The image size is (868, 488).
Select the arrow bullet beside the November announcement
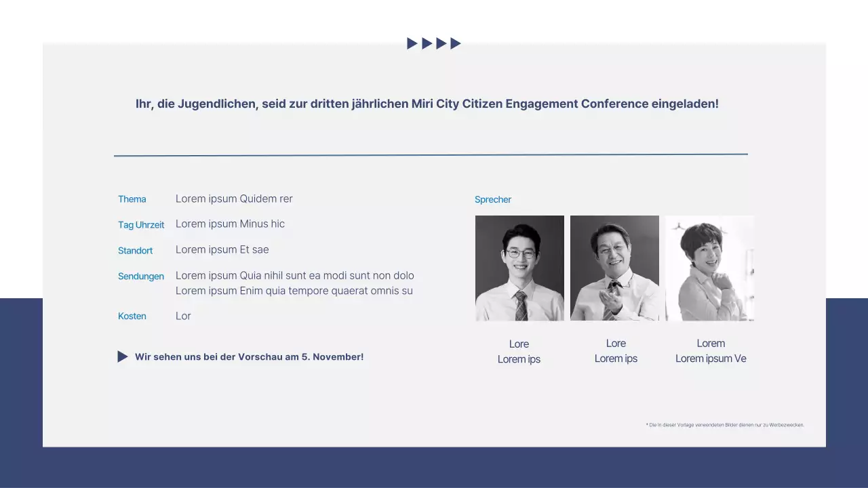point(123,357)
